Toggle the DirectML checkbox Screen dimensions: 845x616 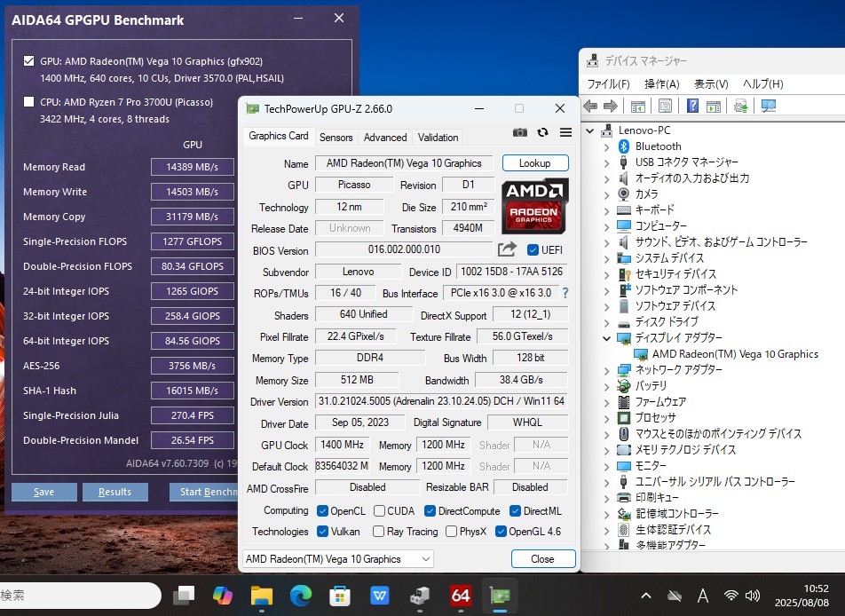[515, 511]
